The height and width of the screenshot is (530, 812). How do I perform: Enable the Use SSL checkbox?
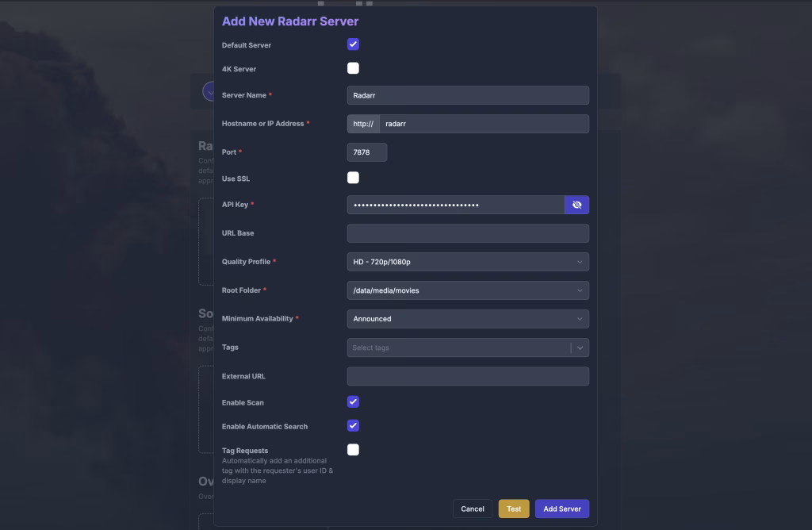click(353, 178)
